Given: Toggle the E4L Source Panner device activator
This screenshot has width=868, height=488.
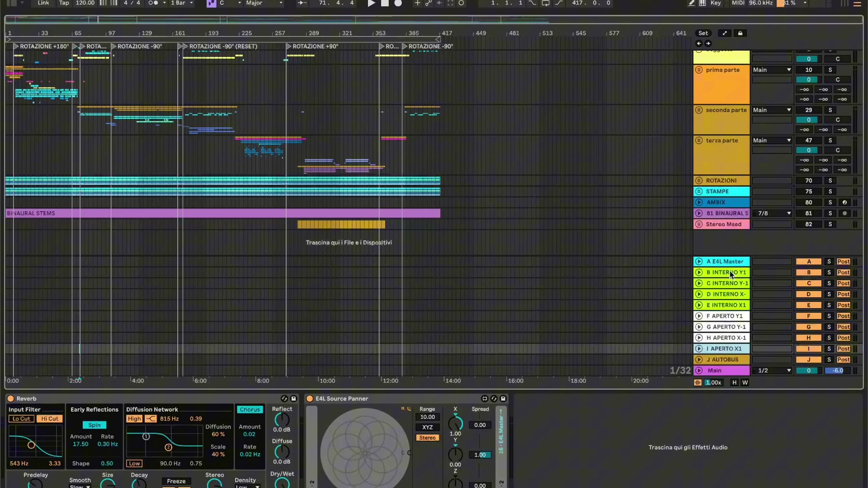Looking at the screenshot, I should pos(310,399).
